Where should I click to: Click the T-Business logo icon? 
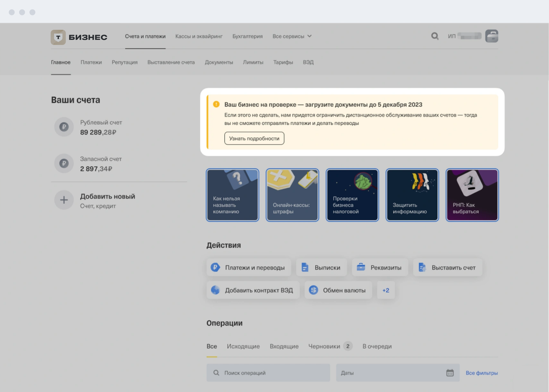coord(58,37)
